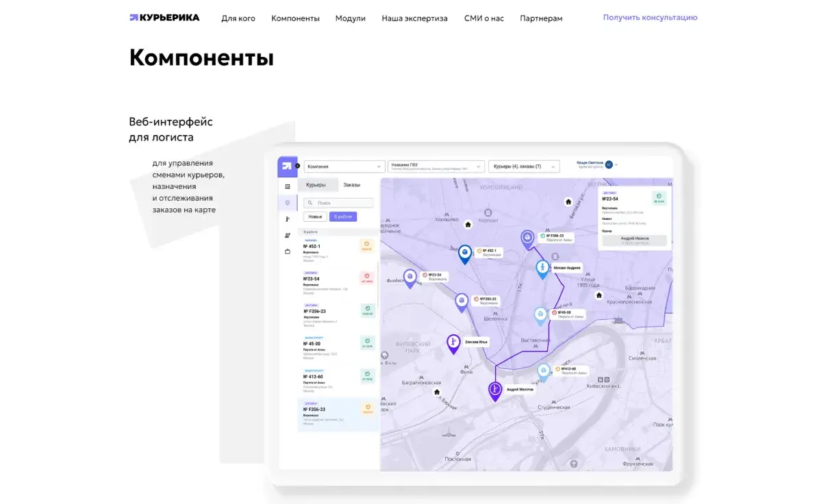Click the red timer badge of order 23-54
The height and width of the screenshot is (504, 830).
(x=367, y=278)
